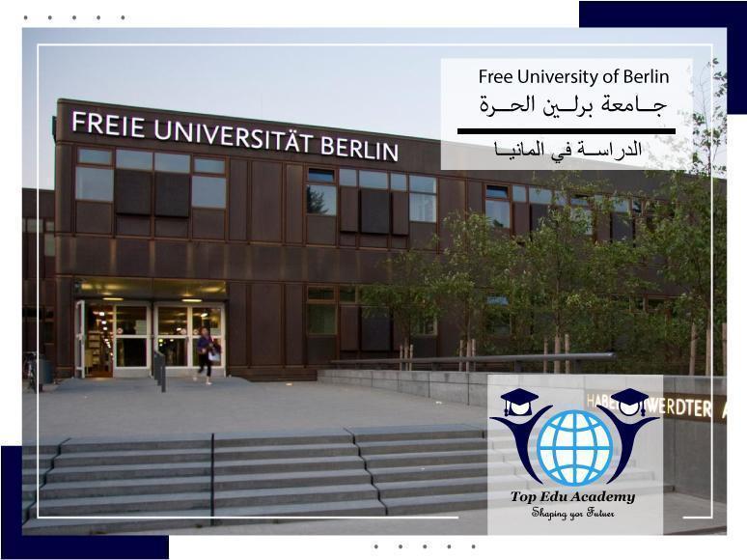The height and width of the screenshot is (560, 747).
Task: Click the 'FREIE UNIVERSITÄT BERLIN' building sign
Action: pyautogui.click(x=235, y=136)
